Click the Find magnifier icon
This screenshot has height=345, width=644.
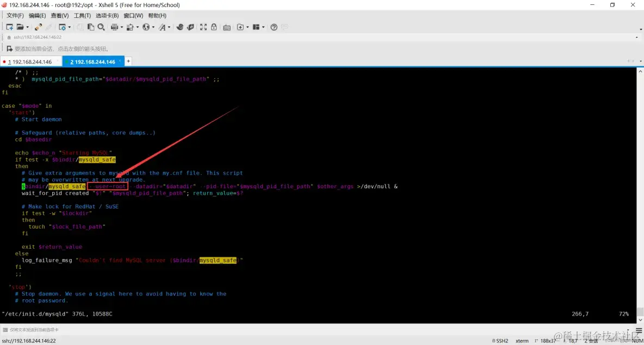tap(101, 27)
